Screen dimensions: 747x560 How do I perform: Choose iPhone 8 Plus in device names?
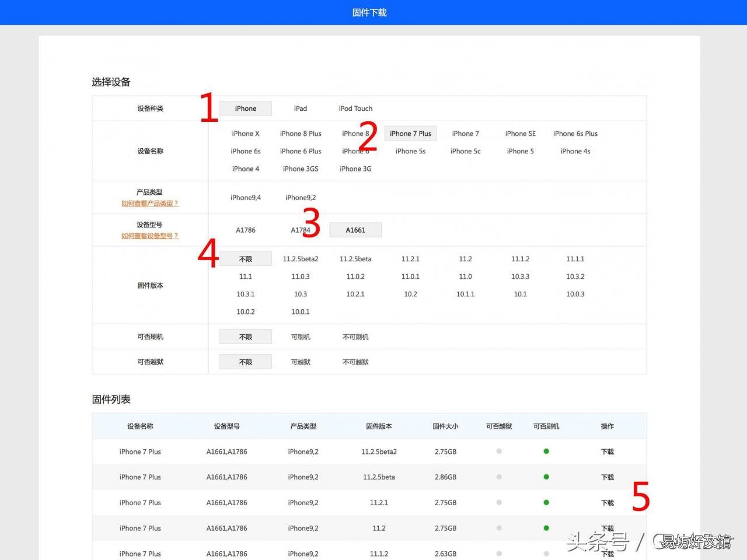pyautogui.click(x=301, y=134)
